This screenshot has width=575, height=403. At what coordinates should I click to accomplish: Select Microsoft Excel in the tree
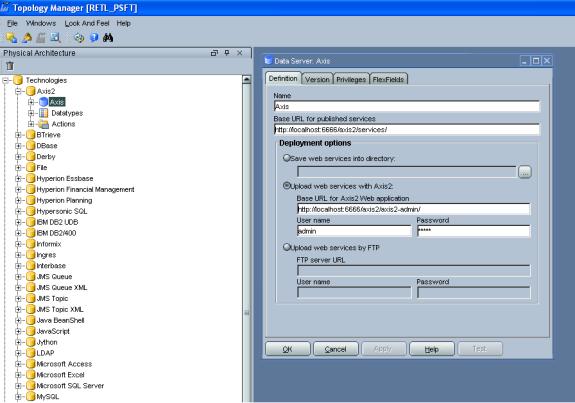point(60,375)
